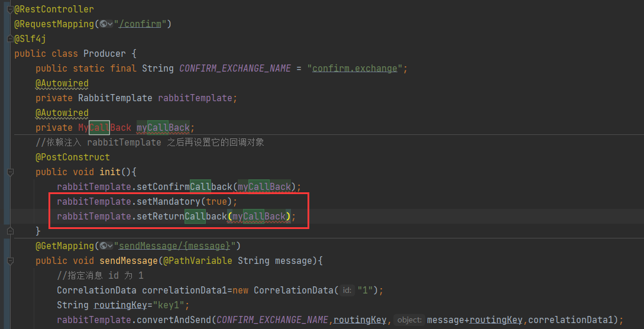
Task: Click the true argument of setMandatory
Action: click(x=216, y=202)
